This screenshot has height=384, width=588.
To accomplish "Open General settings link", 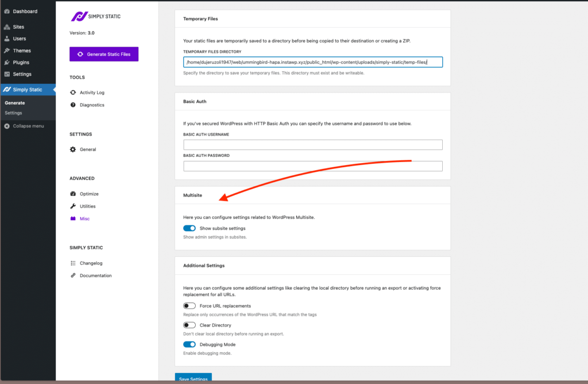I will [x=88, y=149].
